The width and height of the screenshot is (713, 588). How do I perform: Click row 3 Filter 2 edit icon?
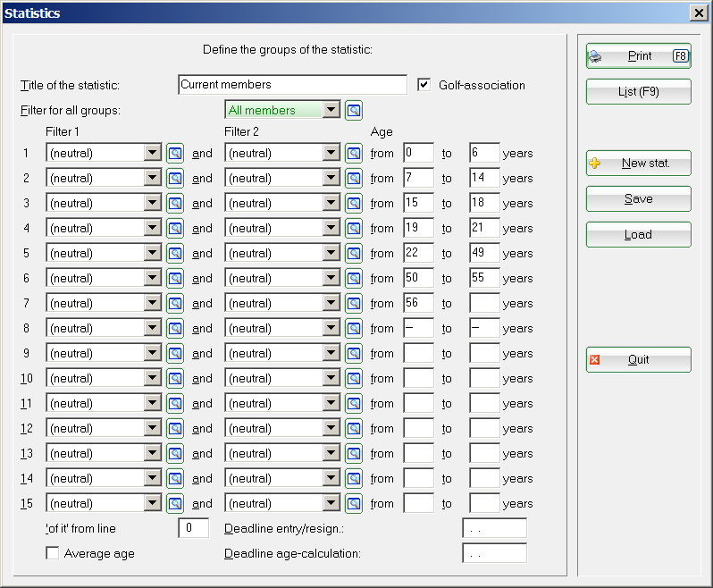(354, 203)
